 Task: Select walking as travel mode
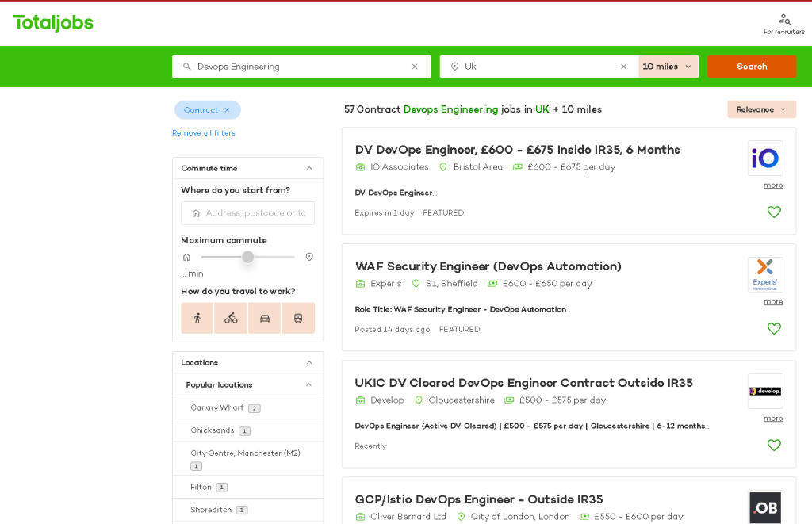click(197, 318)
